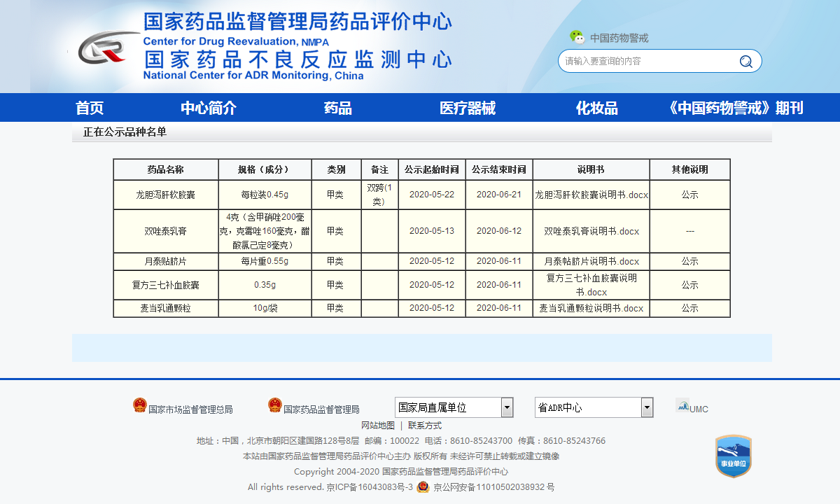The height and width of the screenshot is (504, 840).
Task: Click the search magnifier icon
Action: [x=745, y=62]
